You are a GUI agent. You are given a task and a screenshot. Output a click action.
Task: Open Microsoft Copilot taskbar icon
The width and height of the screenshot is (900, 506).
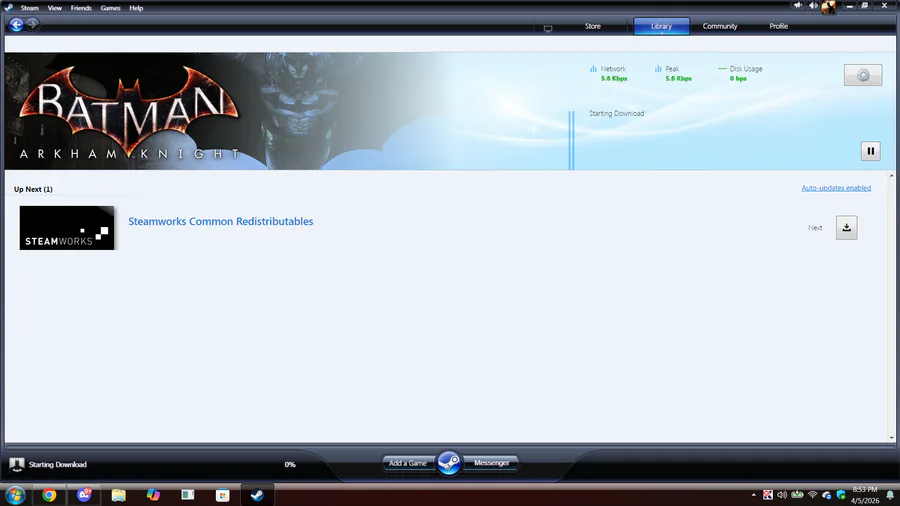pyautogui.click(x=153, y=495)
